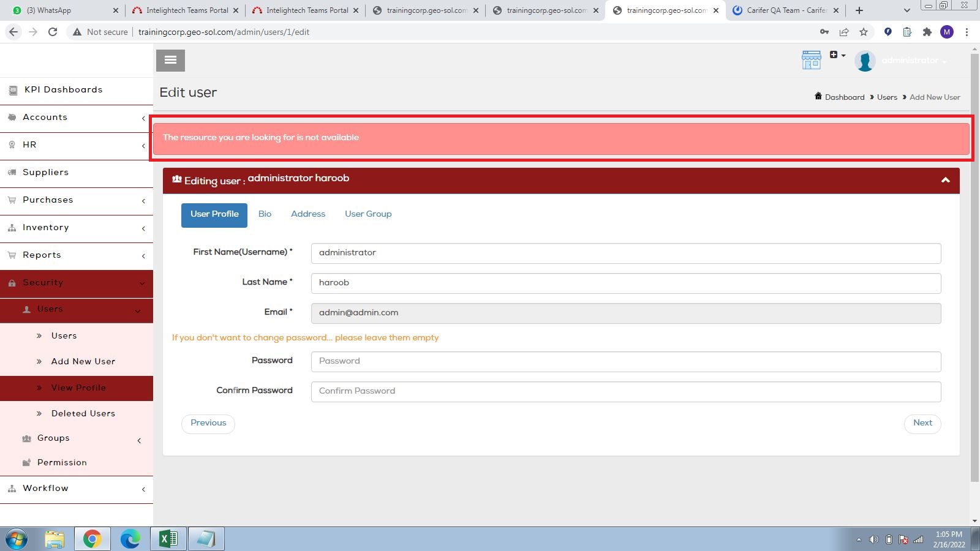Click the HR menu icon
The image size is (980, 551).
[x=12, y=145]
